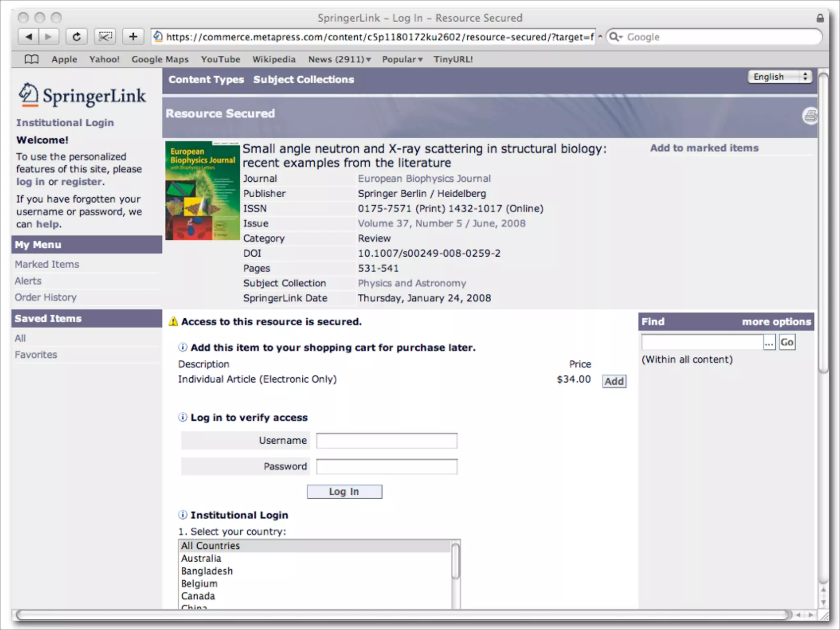Open Order History in My Menu
Viewport: 840px width, 630px height.
click(46, 297)
